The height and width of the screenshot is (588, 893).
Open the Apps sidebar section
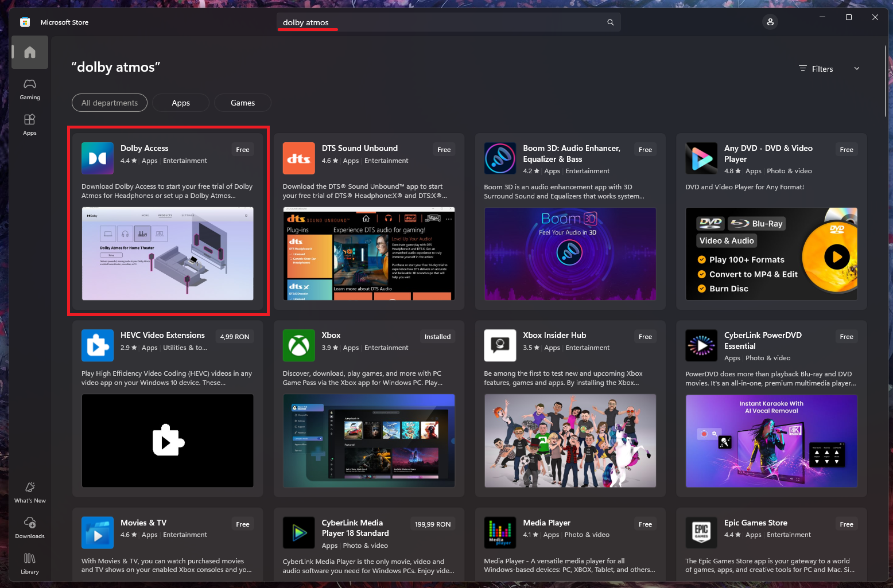pos(30,124)
